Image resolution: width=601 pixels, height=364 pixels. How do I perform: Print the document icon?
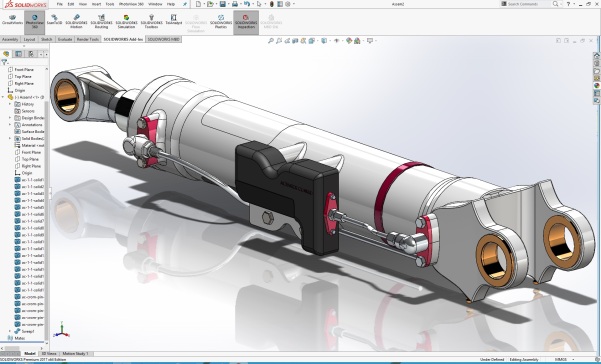pos(235,4)
